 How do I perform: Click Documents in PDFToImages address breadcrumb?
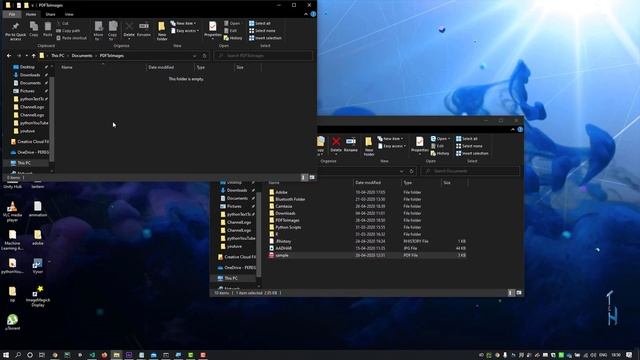point(82,56)
